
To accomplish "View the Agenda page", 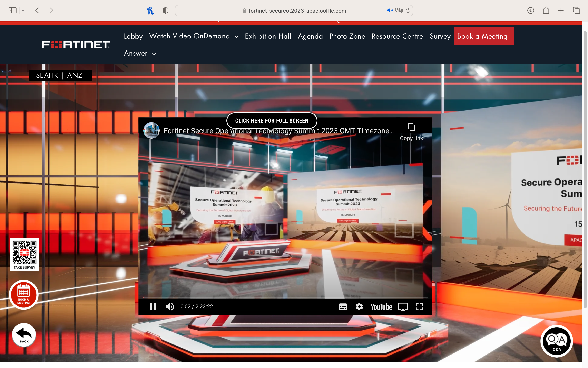I will click(310, 36).
